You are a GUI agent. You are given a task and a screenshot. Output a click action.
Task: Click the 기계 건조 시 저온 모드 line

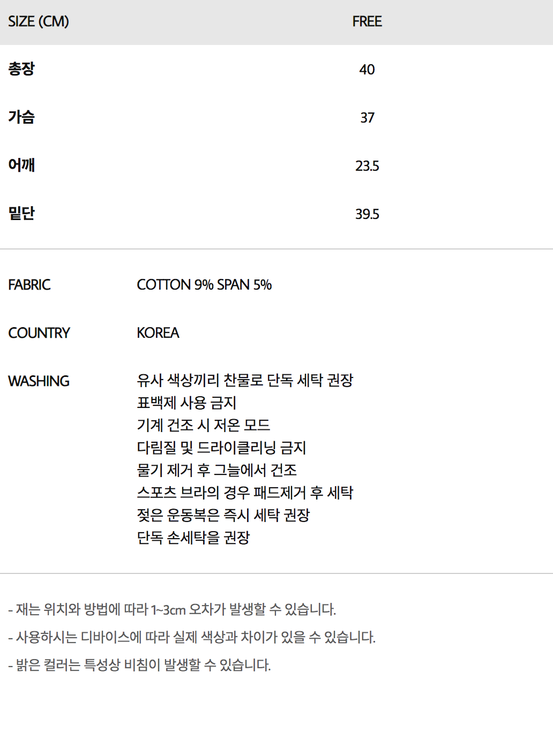click(204, 425)
